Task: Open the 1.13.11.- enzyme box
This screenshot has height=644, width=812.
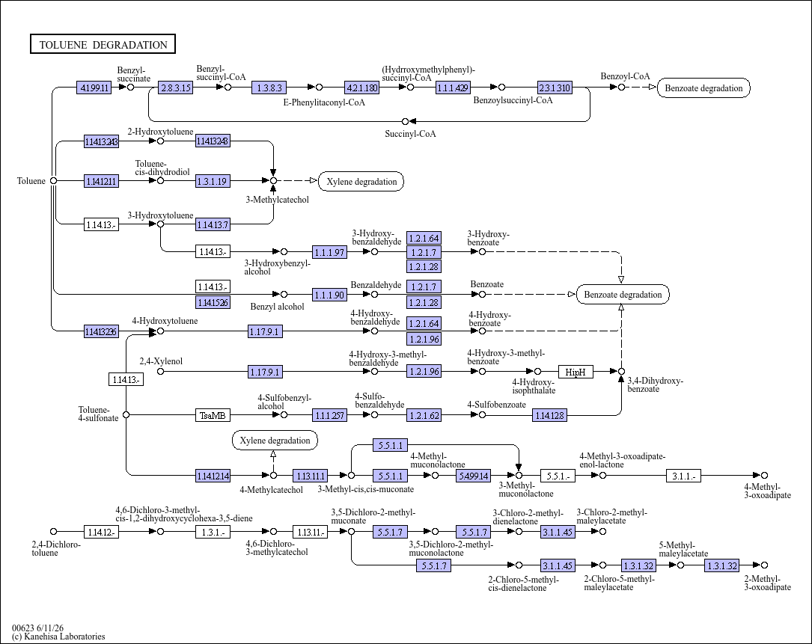Action: [x=310, y=532]
